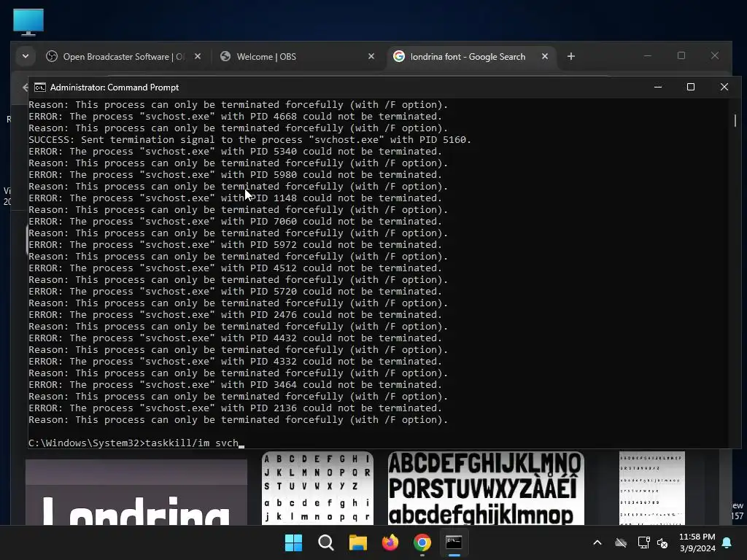Open the white alphabet chart font thumbnail
Screen dimensions: 747x560
pos(317,488)
